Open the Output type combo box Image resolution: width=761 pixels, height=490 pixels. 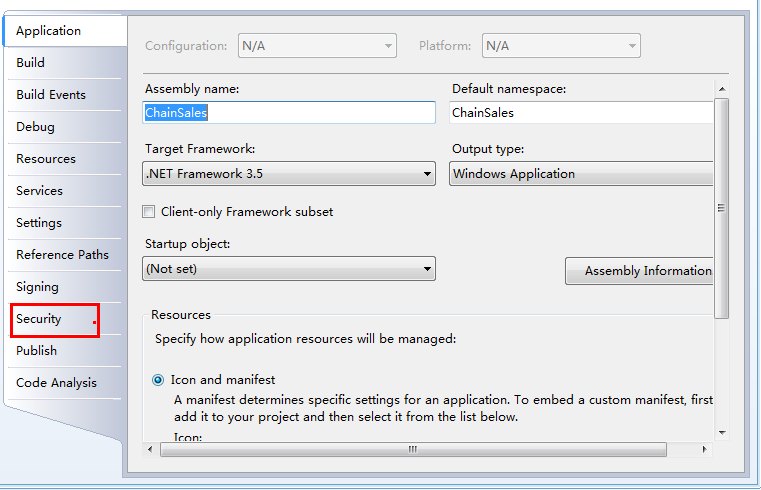point(581,174)
